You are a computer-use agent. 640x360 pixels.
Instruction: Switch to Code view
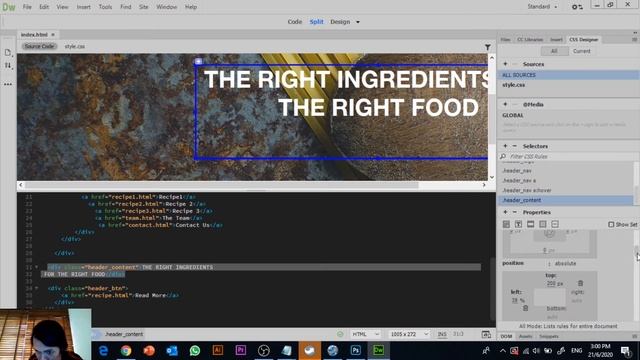click(x=294, y=22)
